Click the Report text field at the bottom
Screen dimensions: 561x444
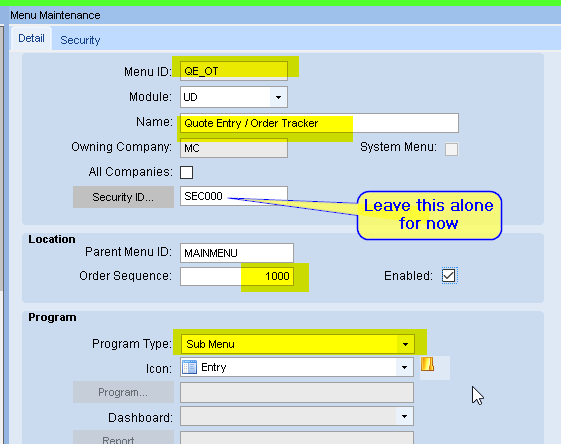click(297, 438)
